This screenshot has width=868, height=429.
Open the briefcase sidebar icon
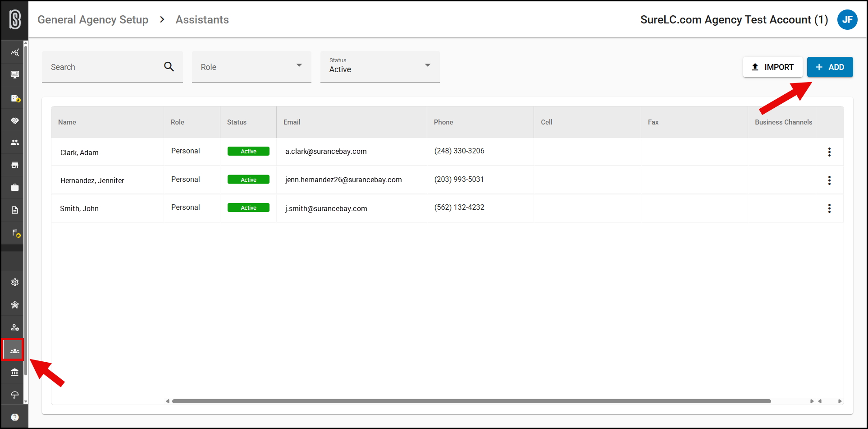click(15, 188)
